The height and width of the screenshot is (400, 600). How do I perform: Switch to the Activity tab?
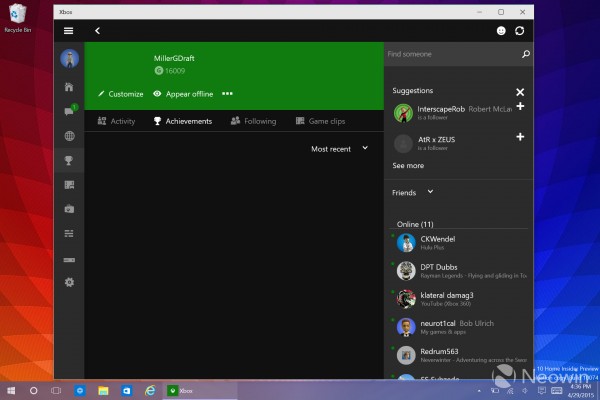116,121
